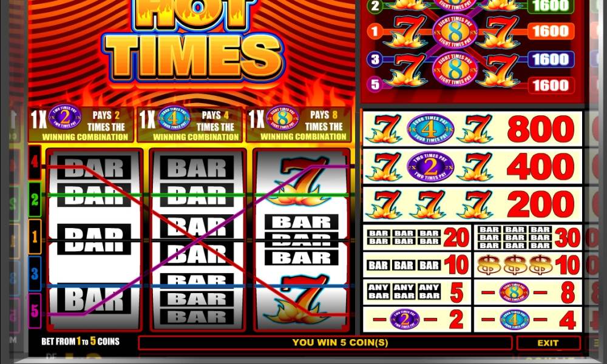Click the triple 7 payout of 200

click(472, 204)
